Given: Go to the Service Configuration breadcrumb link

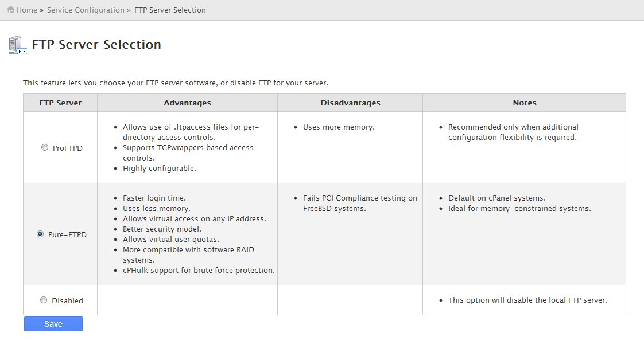Looking at the screenshot, I should 86,10.
